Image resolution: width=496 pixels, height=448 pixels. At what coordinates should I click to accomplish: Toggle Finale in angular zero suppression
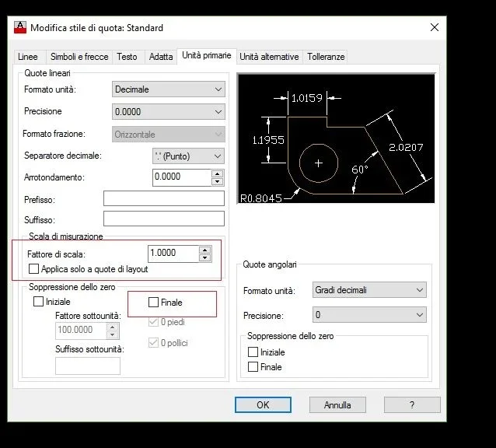[253, 366]
